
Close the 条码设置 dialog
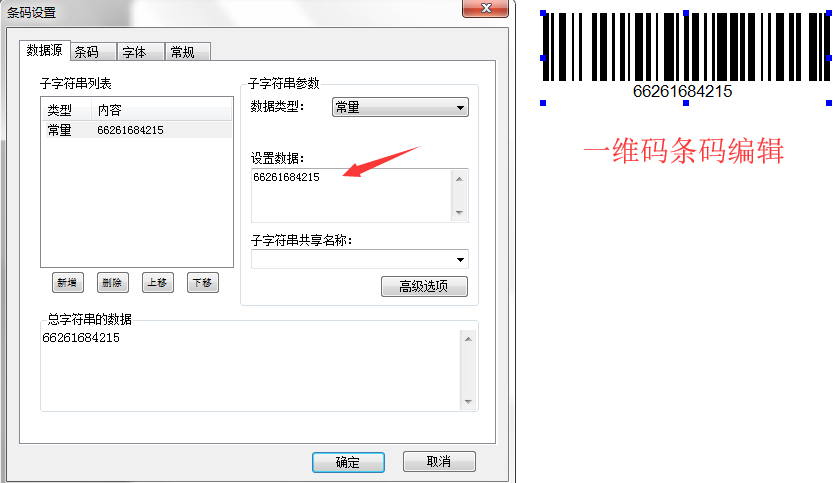pos(485,8)
